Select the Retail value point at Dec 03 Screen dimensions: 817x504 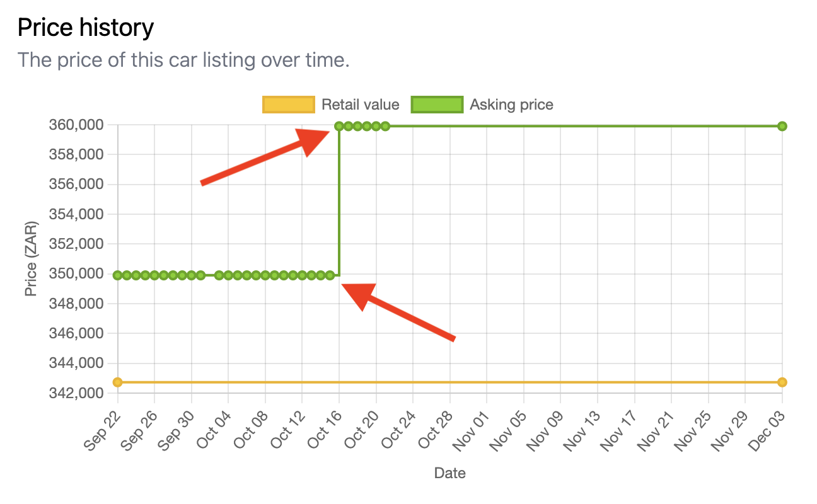782,382
